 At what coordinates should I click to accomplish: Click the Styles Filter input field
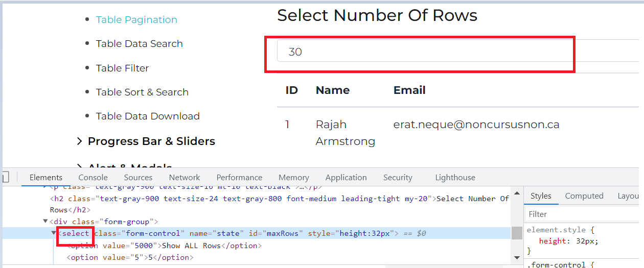coord(583,214)
